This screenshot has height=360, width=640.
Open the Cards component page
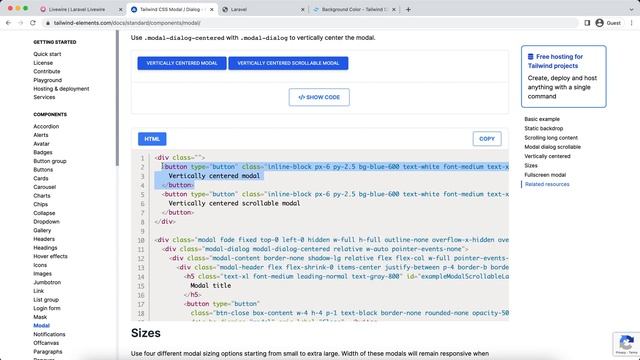41,178
